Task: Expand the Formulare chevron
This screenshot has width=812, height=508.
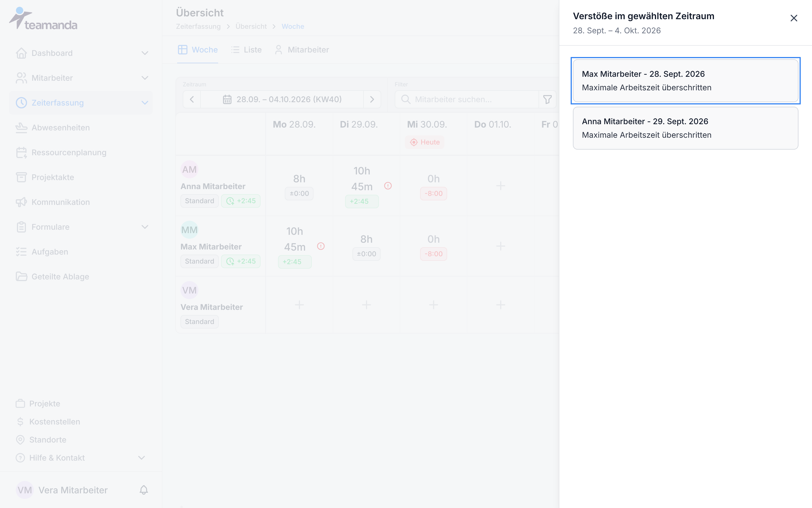Action: tap(145, 227)
